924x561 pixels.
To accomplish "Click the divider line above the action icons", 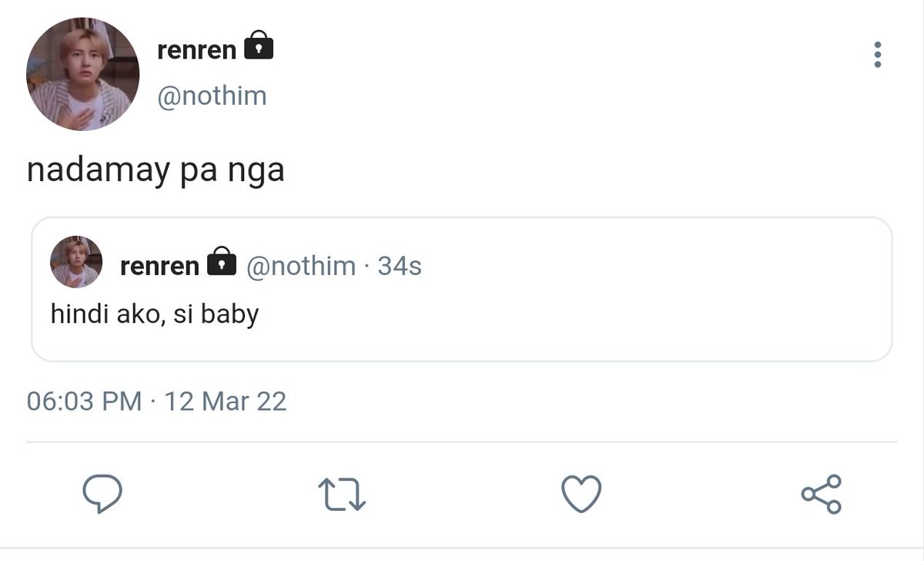I will pyautogui.click(x=462, y=442).
